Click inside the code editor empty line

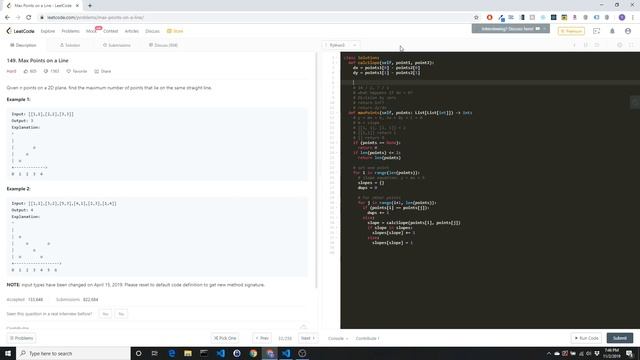click(x=490, y=82)
